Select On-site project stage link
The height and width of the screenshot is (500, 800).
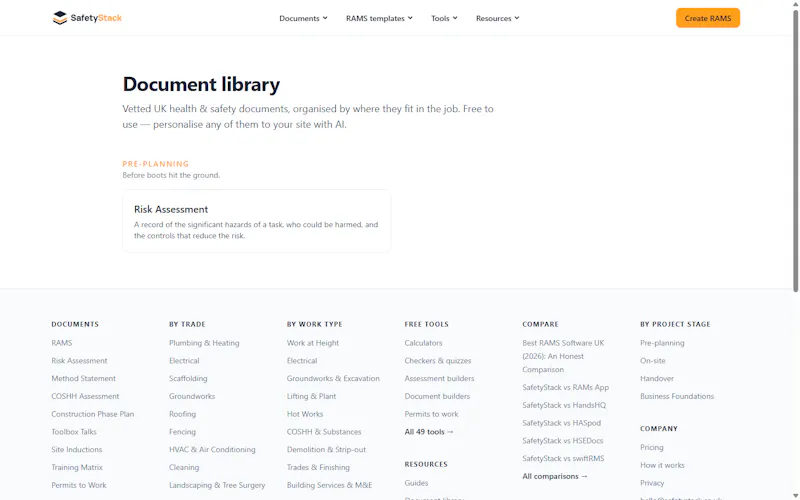(x=653, y=361)
